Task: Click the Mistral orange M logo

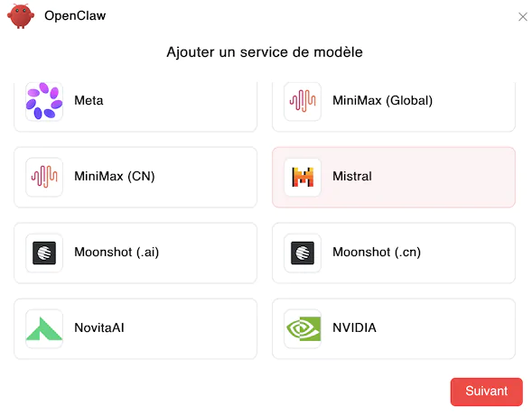Action: [303, 177]
